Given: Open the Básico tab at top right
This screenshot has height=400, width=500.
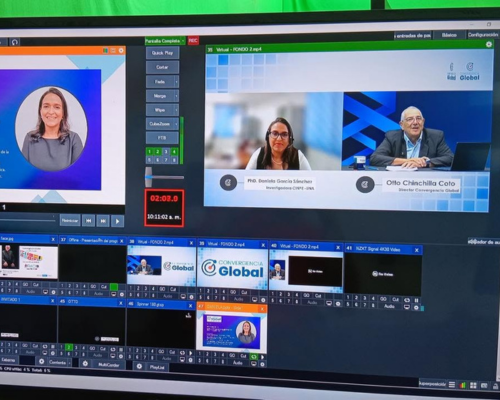Looking at the screenshot, I should point(449,35).
